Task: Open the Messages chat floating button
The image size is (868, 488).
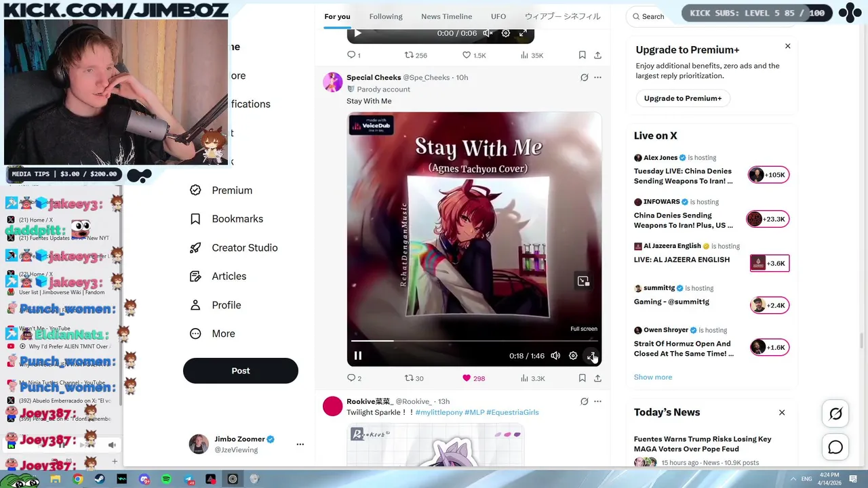Action: (x=835, y=447)
